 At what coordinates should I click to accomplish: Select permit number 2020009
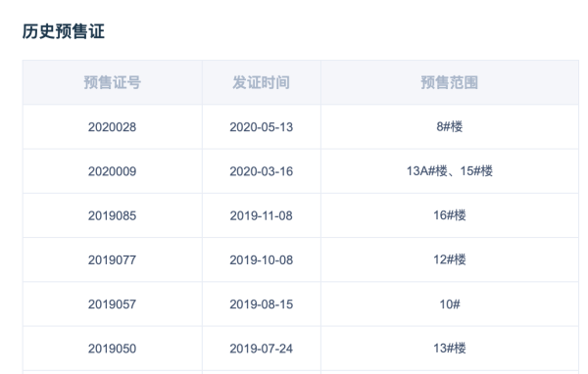pyautogui.click(x=112, y=171)
